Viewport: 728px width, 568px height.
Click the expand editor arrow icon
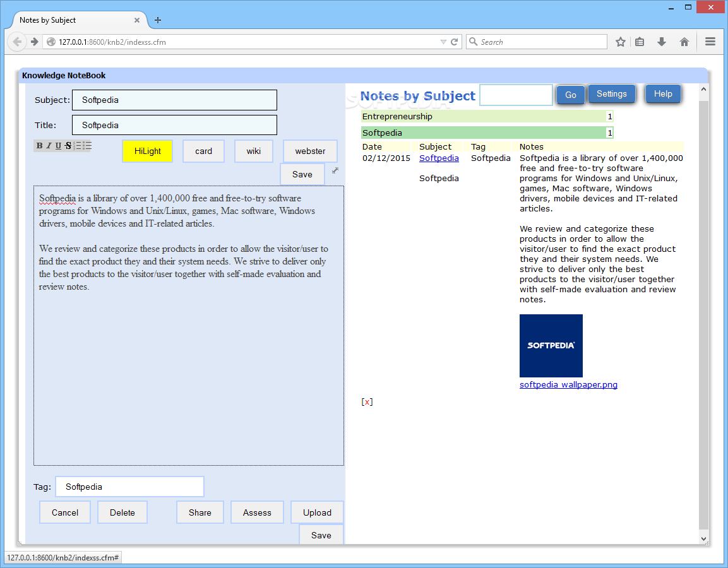tap(335, 171)
